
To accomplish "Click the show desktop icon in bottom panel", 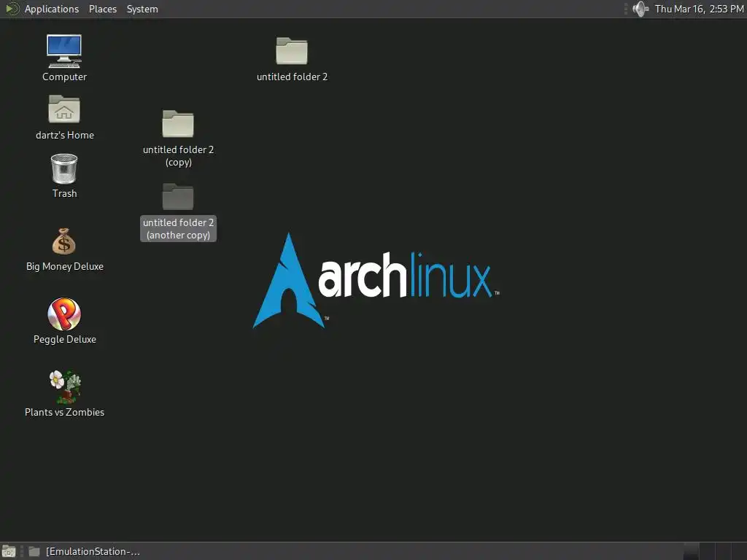I will coord(9,551).
